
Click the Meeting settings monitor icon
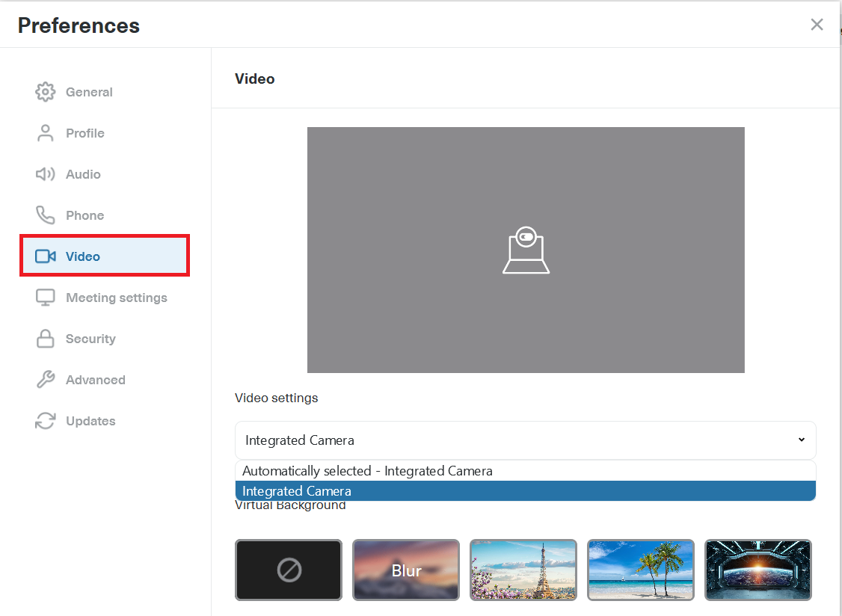pos(46,298)
